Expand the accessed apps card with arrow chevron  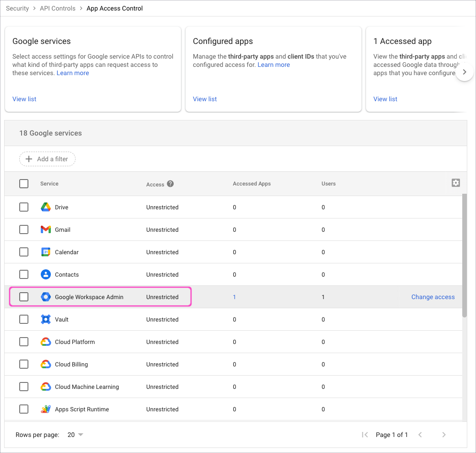click(x=465, y=72)
